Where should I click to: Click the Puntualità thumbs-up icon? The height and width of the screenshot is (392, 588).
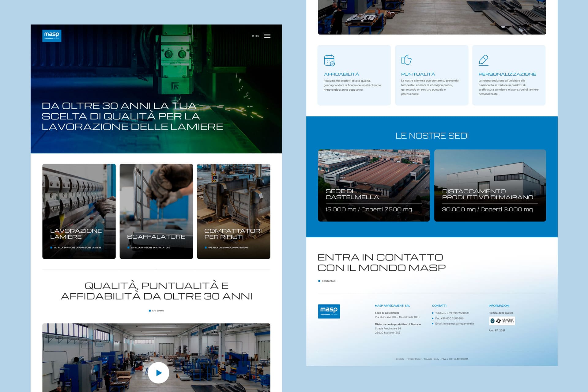click(406, 60)
